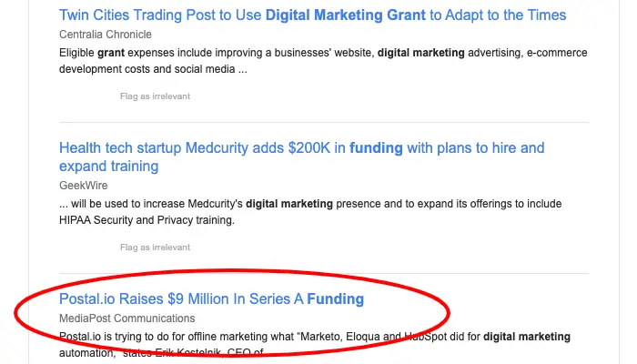Click "expand training" on headline's second line
This screenshot has height=364, width=637.
[109, 167]
